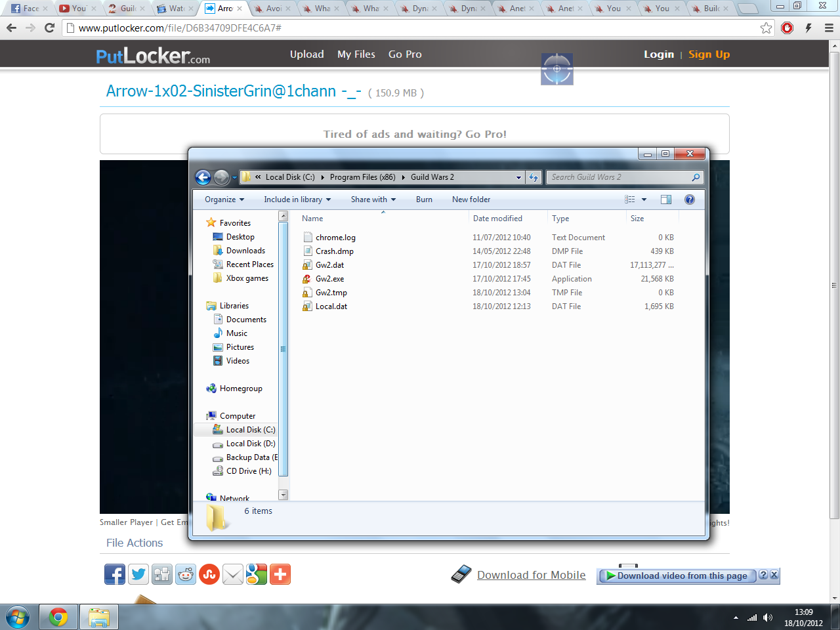Close the Download video bar X icon
This screenshot has height=630, width=840.
coord(774,575)
